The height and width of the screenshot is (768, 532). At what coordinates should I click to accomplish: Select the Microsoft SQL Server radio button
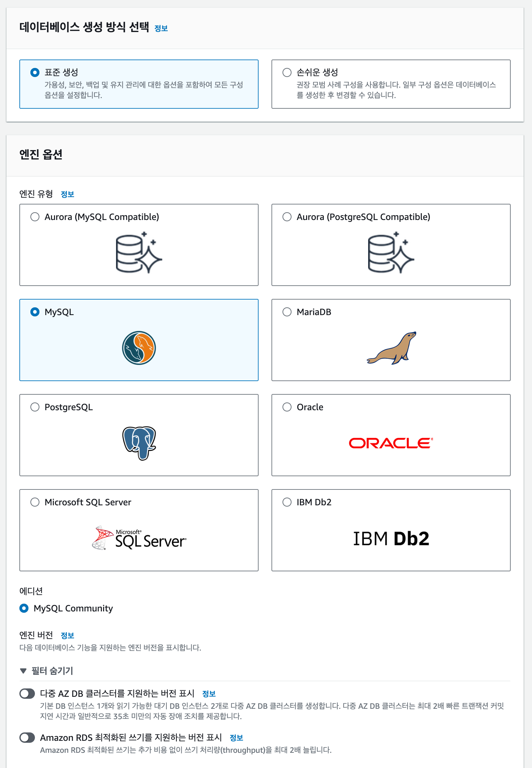(35, 502)
